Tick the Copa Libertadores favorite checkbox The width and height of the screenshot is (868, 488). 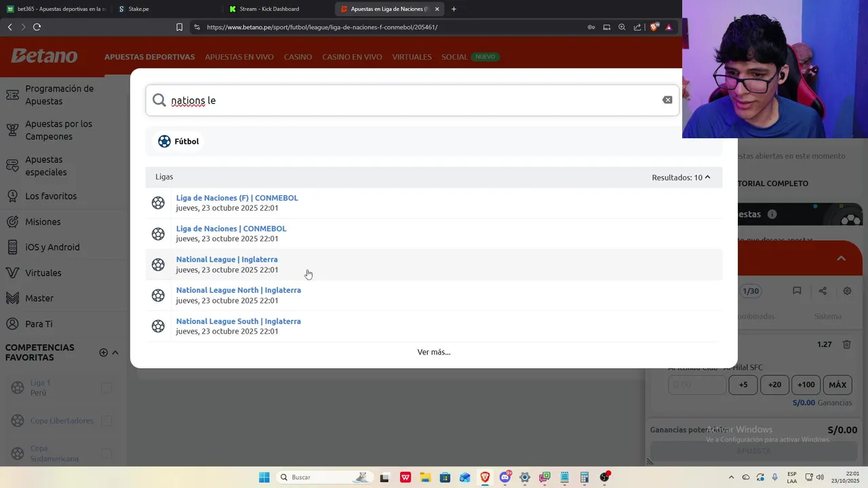click(106, 421)
